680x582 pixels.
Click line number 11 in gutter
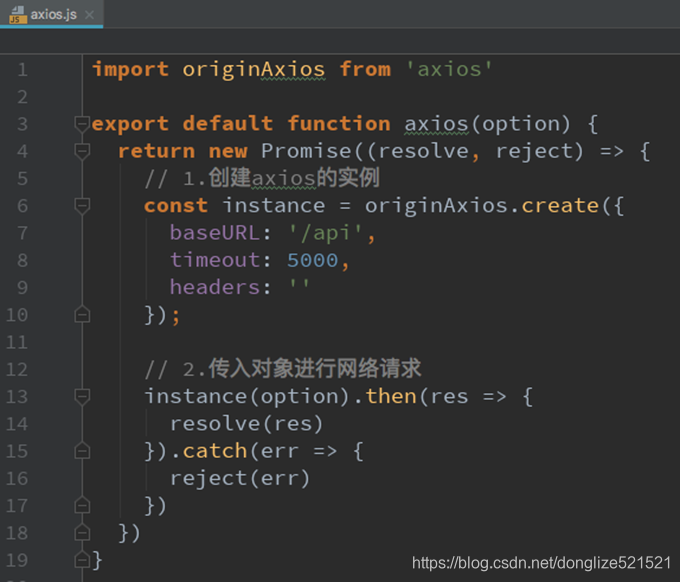(17, 343)
